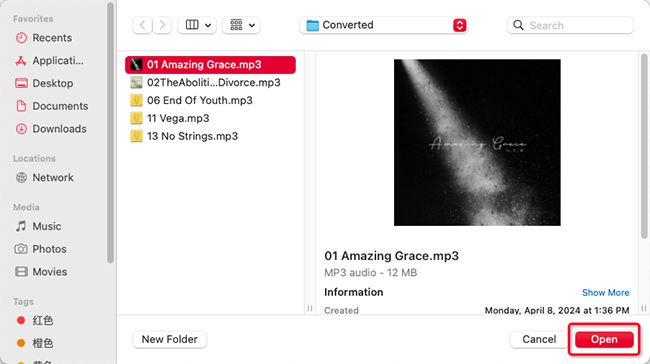Screen dimensions: 650x364
Task: Go forward with the right chevron button
Action: (x=162, y=25)
